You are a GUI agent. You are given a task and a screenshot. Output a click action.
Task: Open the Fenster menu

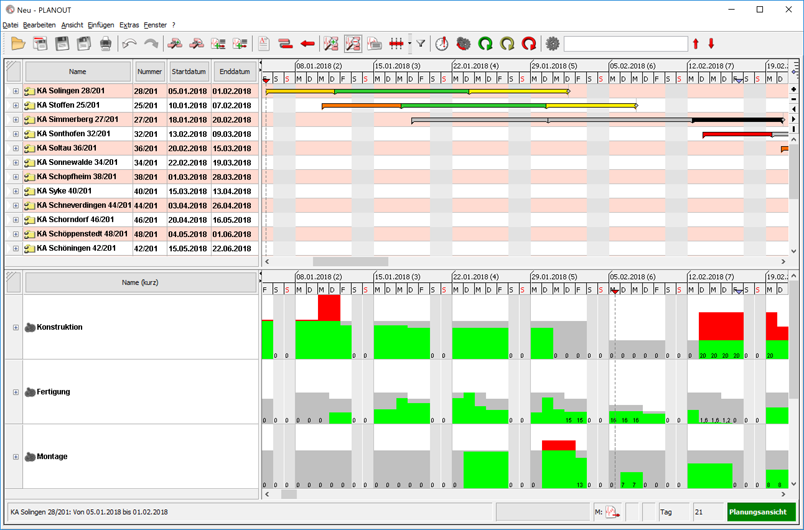click(x=155, y=25)
